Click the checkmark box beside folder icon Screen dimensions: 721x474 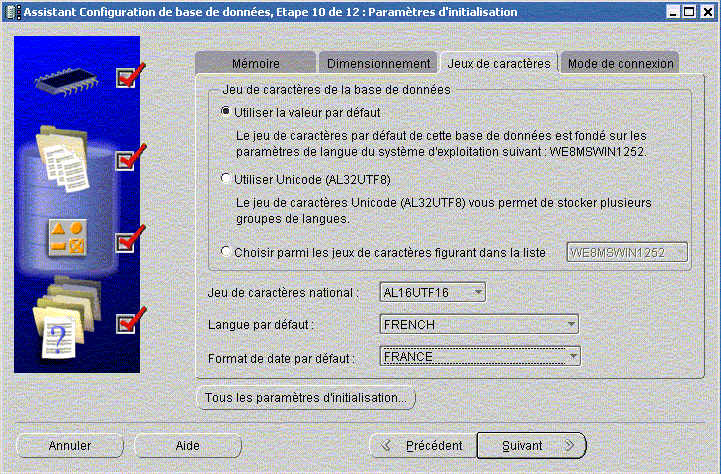[126, 322]
